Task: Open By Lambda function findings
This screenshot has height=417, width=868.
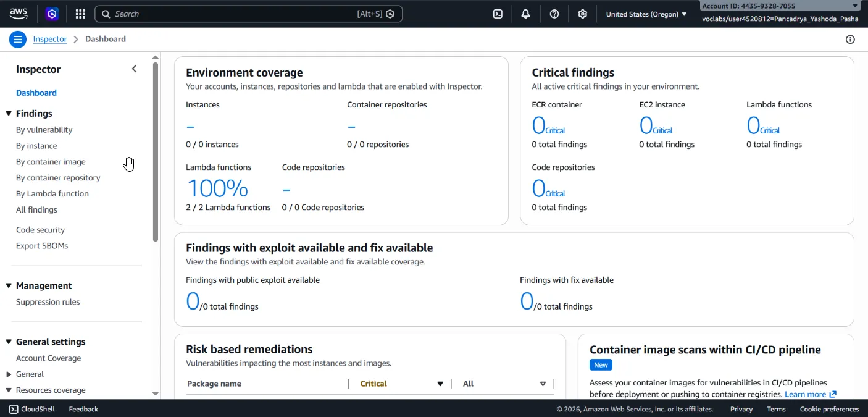Action: click(52, 193)
